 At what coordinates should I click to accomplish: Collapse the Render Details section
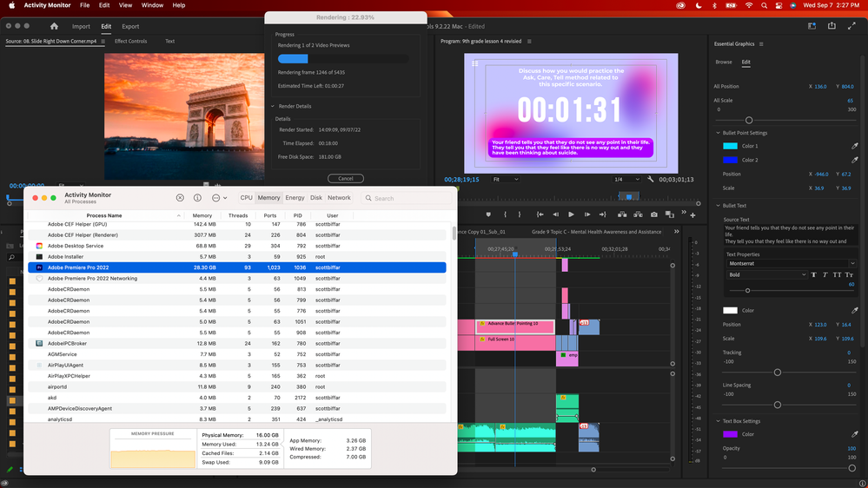tap(273, 106)
